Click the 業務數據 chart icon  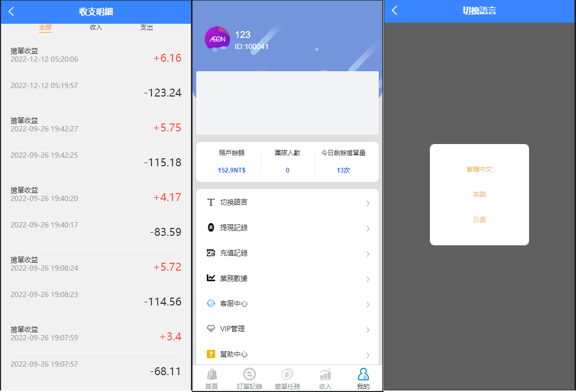(x=210, y=278)
